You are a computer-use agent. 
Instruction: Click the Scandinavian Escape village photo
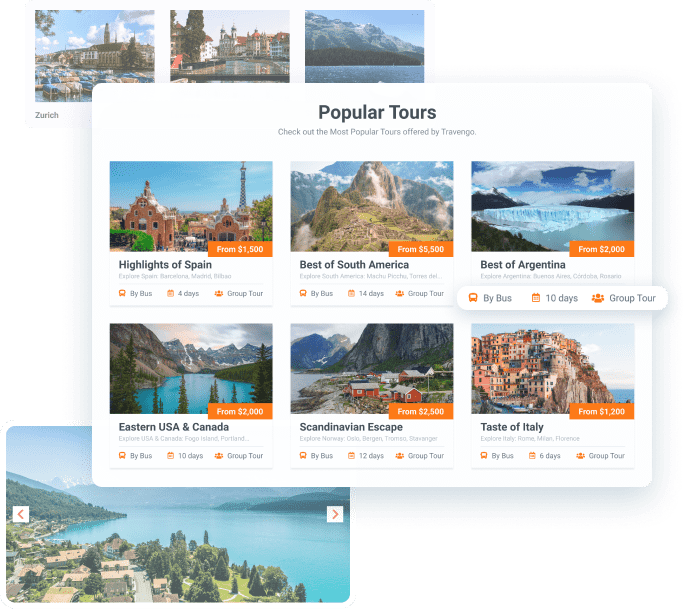[x=372, y=369]
